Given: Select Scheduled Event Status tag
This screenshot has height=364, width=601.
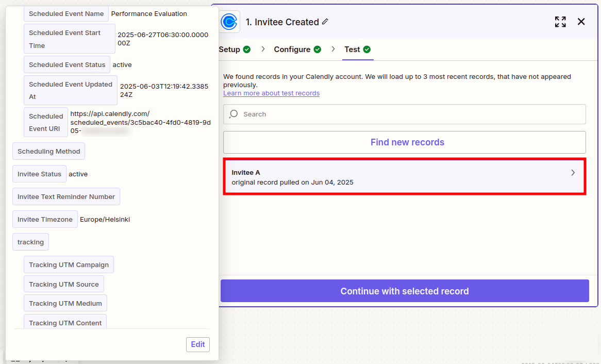Looking at the screenshot, I should pos(67,65).
